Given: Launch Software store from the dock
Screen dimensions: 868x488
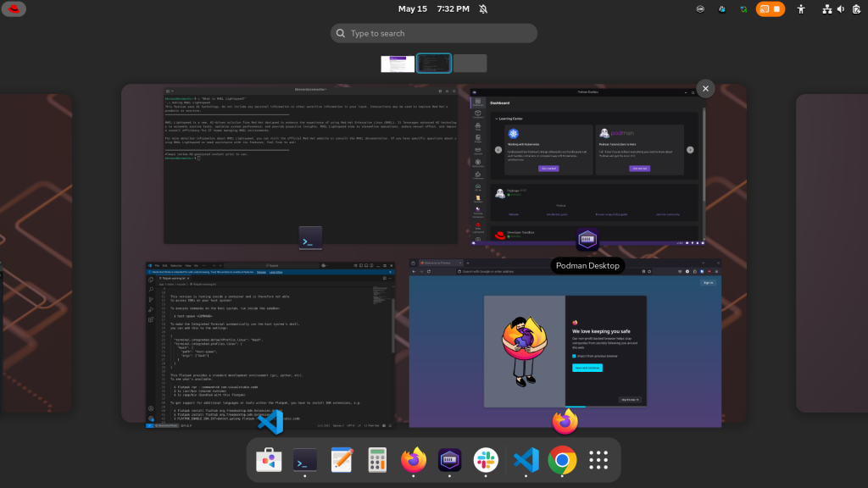Looking at the screenshot, I should coord(269,460).
